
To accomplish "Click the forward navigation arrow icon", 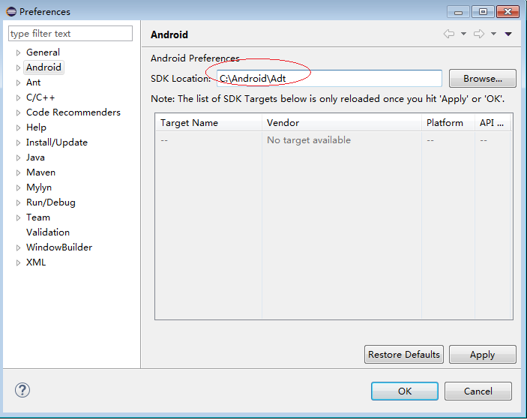I will click(478, 34).
